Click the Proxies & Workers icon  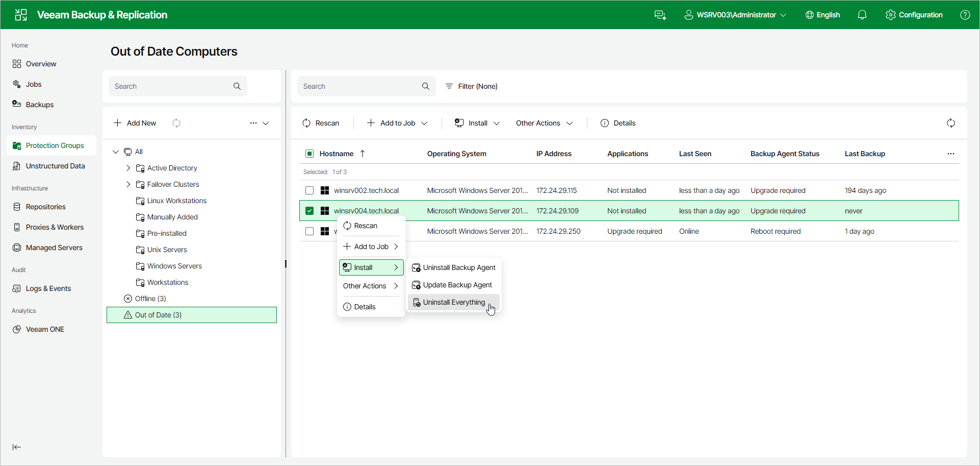pos(17,227)
